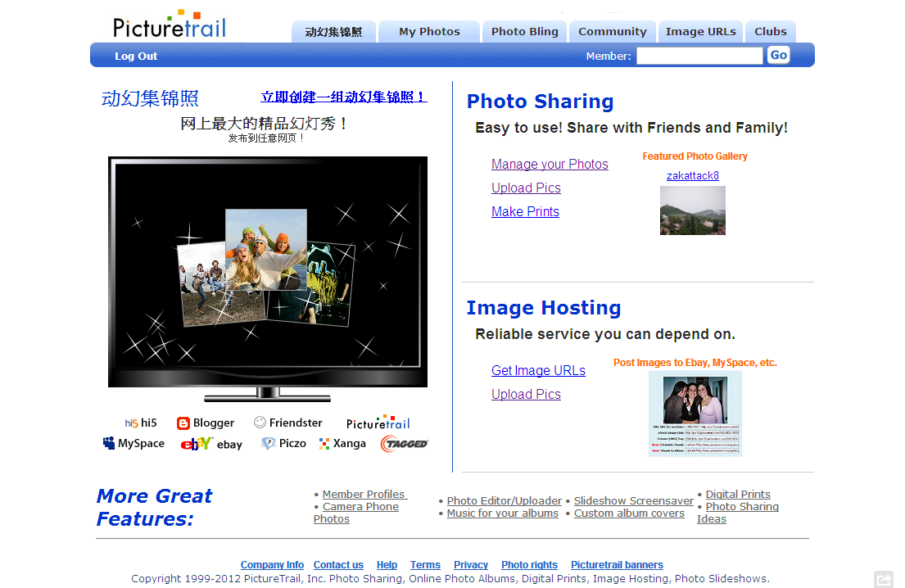Viewport: 905px width, 588px height.
Task: Open the Photo Editor/Uploader link
Action: (x=504, y=501)
